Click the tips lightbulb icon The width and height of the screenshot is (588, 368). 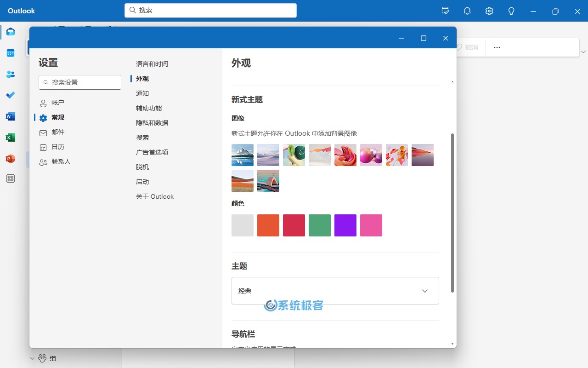coord(511,11)
